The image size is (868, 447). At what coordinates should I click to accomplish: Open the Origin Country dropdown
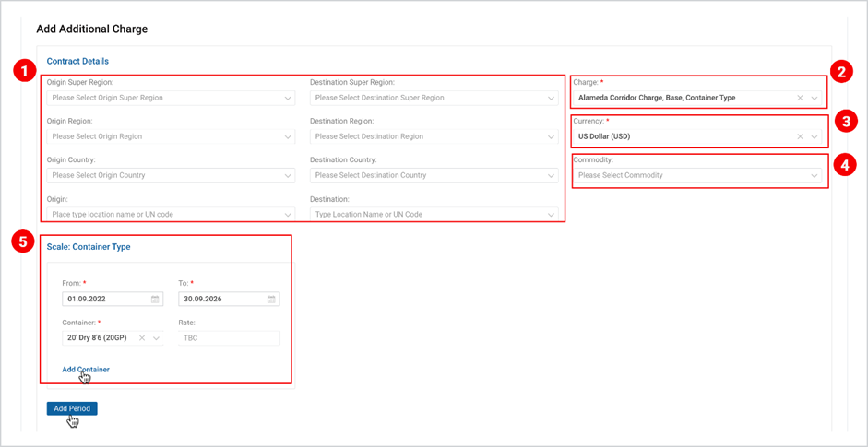[x=171, y=175]
